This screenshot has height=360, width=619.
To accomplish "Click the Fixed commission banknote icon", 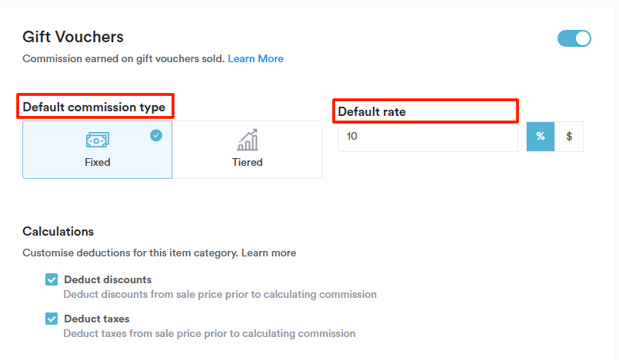I will (97, 140).
